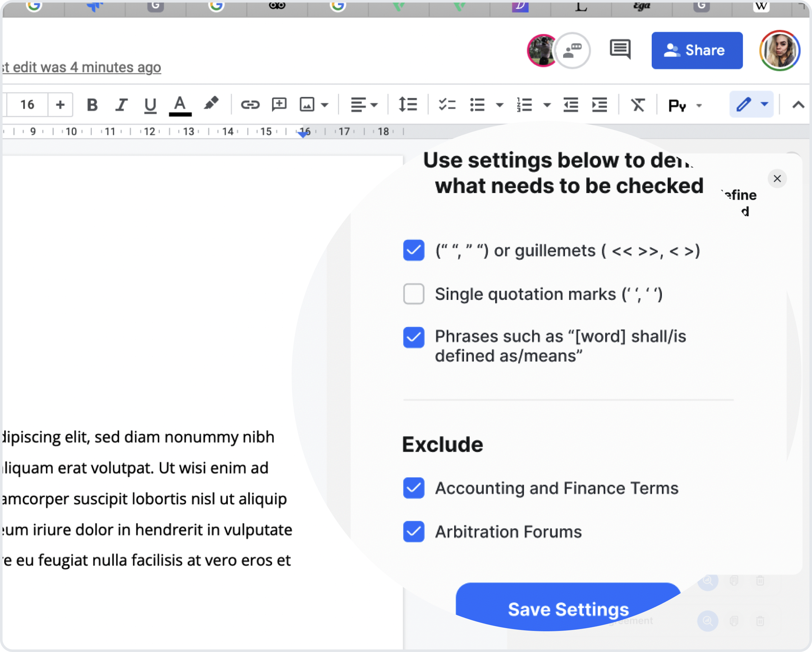The image size is (812, 652).
Task: Uncheck the guillemets quotation marks checkbox
Action: [414, 250]
